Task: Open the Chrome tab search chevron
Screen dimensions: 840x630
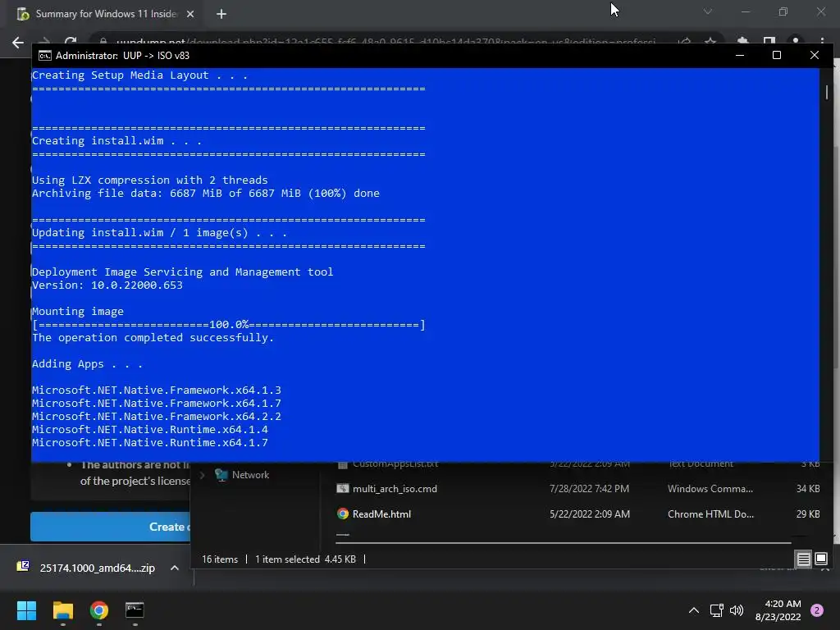Action: click(708, 11)
